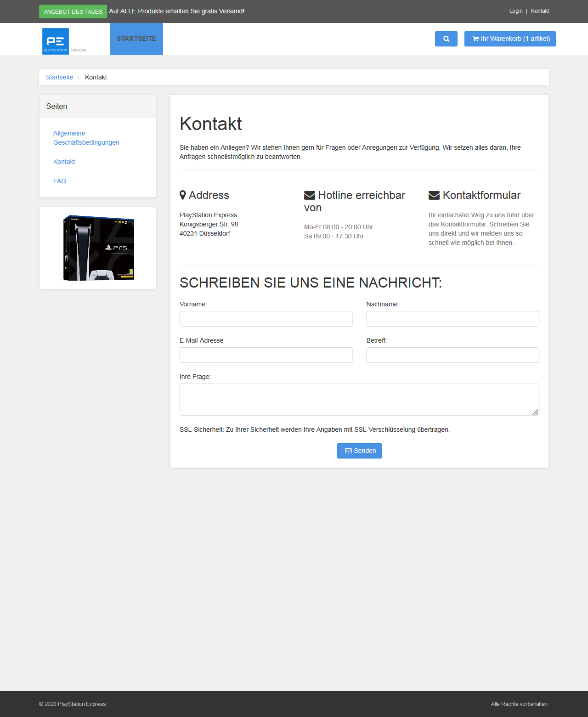Image resolution: width=588 pixels, height=717 pixels.
Task: Click the shopping cart icon
Action: [x=475, y=39]
